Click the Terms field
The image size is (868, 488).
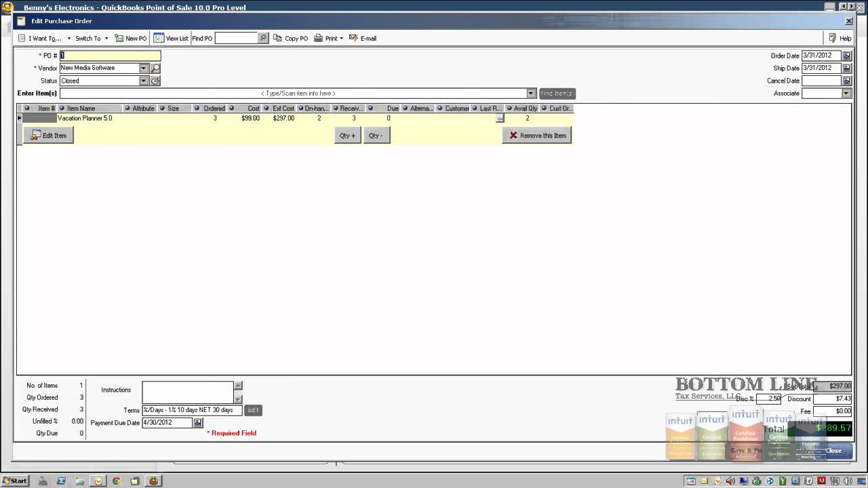pyautogui.click(x=192, y=410)
